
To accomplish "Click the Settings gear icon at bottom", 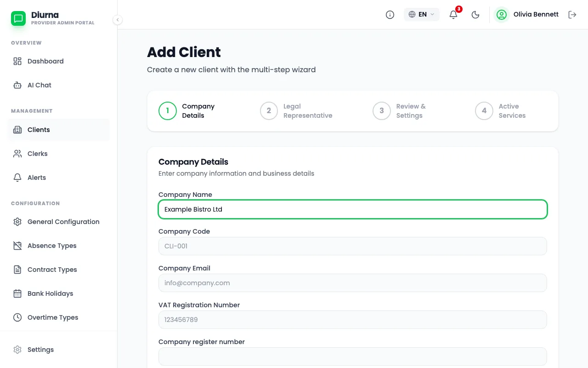I will 17,350.
